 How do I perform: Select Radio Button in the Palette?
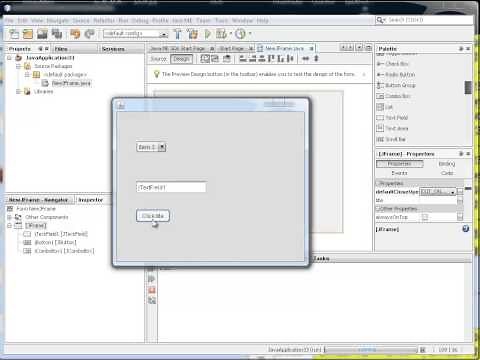coord(396,74)
